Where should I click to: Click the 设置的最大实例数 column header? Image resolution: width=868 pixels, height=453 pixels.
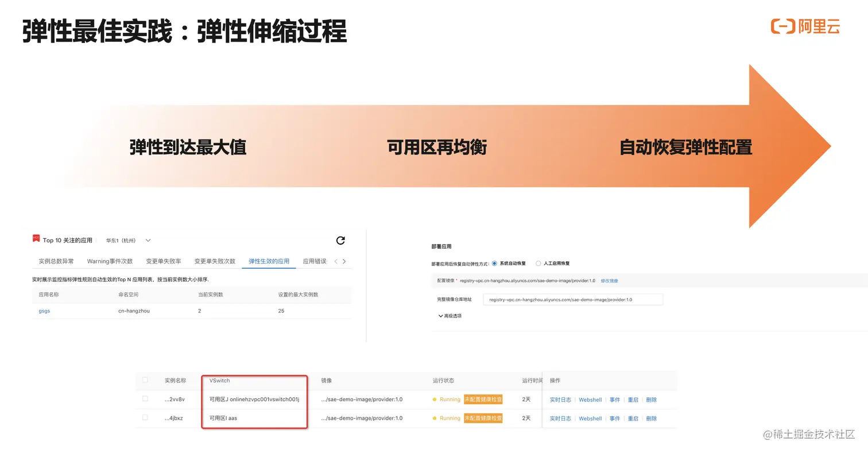point(298,295)
